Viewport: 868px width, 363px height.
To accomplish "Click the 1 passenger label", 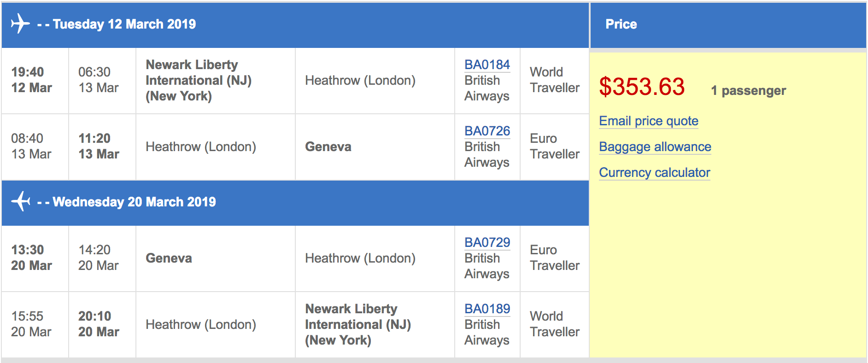I will (748, 91).
